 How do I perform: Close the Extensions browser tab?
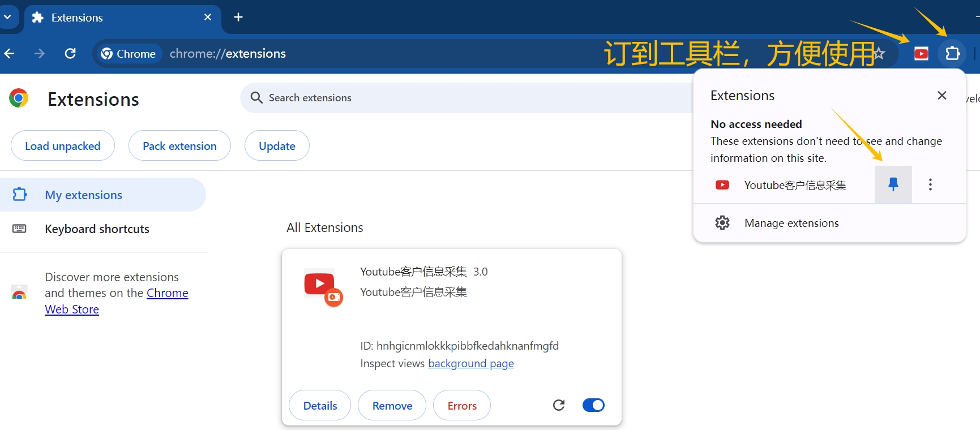point(208,17)
